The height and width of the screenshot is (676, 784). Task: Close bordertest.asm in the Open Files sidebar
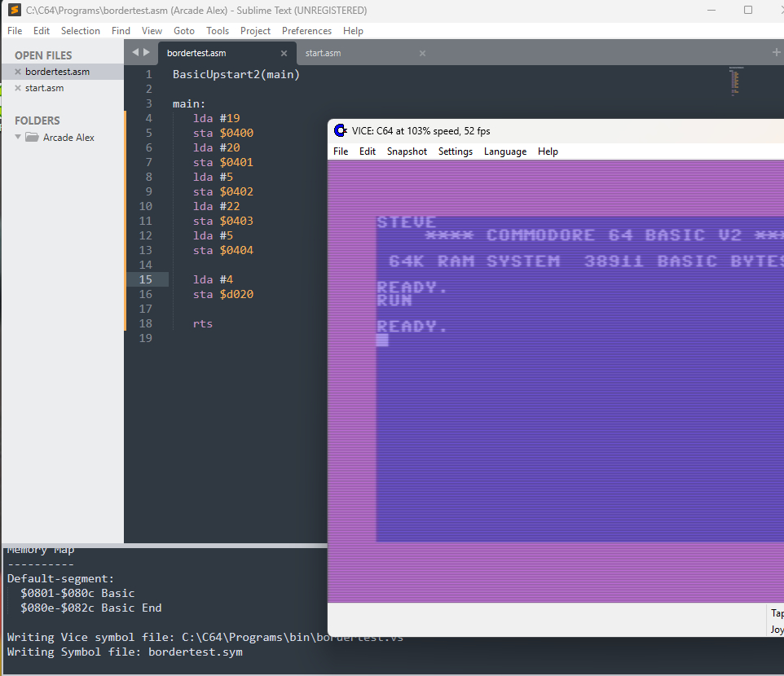pos(18,72)
